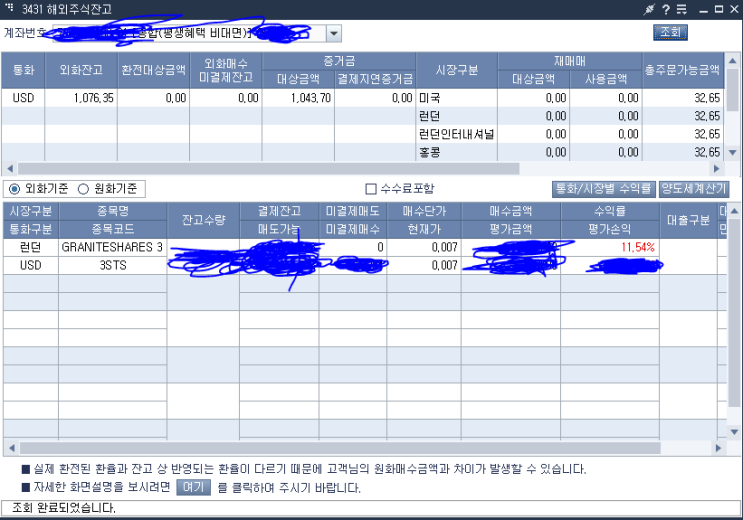This screenshot has width=743, height=520.
Task: Click the 현재가 column header
Action: [424, 229]
